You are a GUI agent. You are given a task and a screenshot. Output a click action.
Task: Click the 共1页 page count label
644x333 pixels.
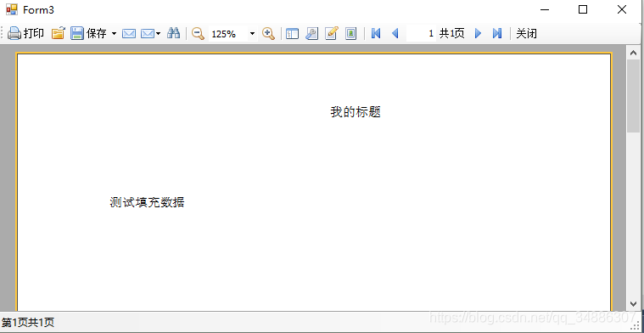451,33
